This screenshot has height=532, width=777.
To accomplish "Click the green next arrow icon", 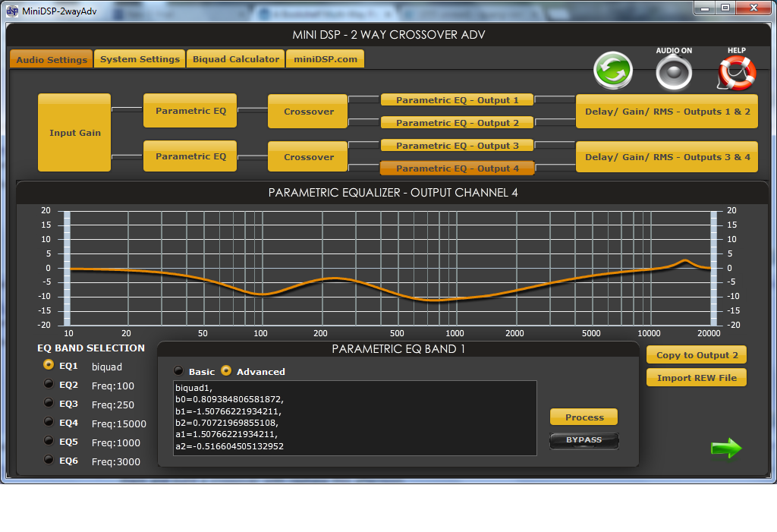I will [726, 449].
